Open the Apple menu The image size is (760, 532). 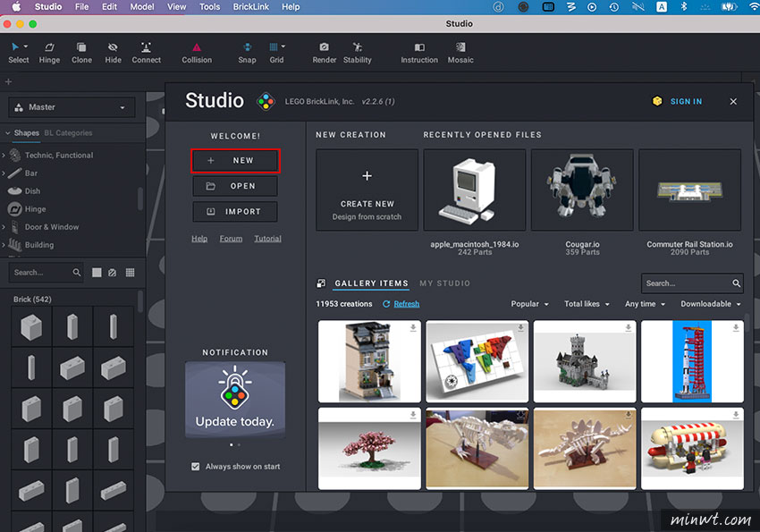(x=16, y=7)
